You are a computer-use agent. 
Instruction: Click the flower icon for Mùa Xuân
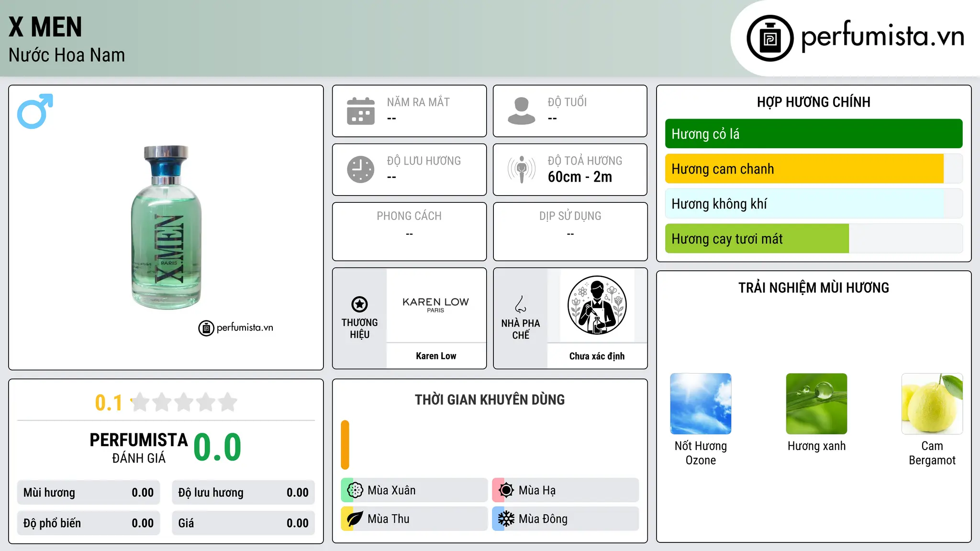click(355, 490)
